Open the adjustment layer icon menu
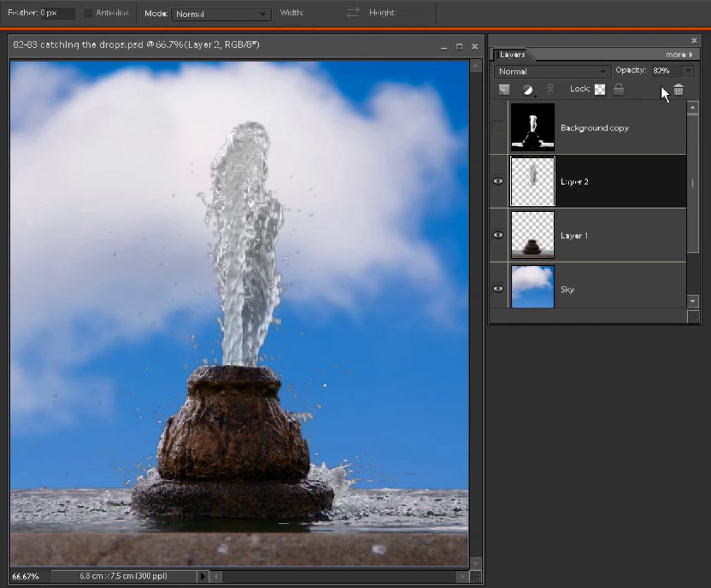Screen dimensions: 711x588 (x=528, y=90)
